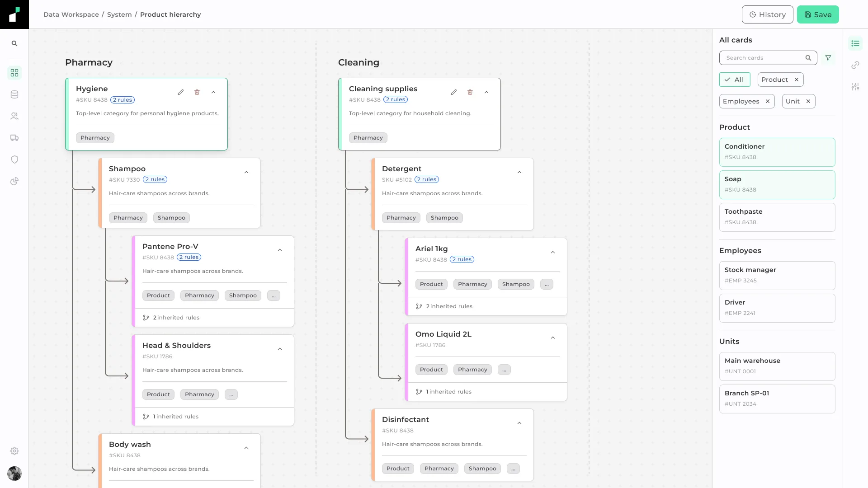
Task: Focus the Search cards field
Action: coord(768,58)
